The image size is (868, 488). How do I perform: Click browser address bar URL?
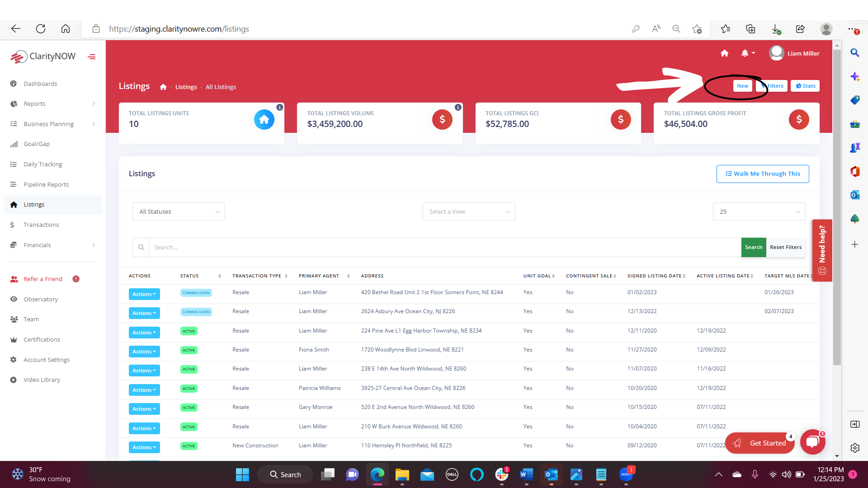pos(179,29)
